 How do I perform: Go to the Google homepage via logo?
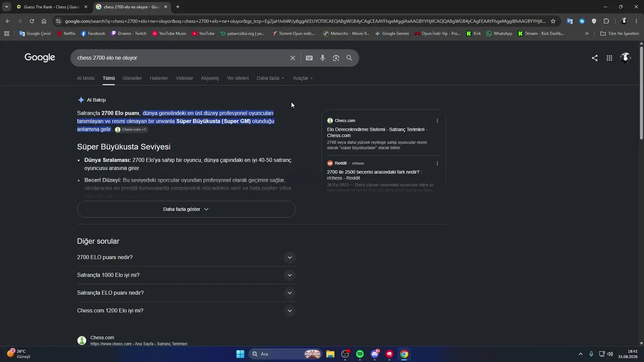pyautogui.click(x=40, y=57)
